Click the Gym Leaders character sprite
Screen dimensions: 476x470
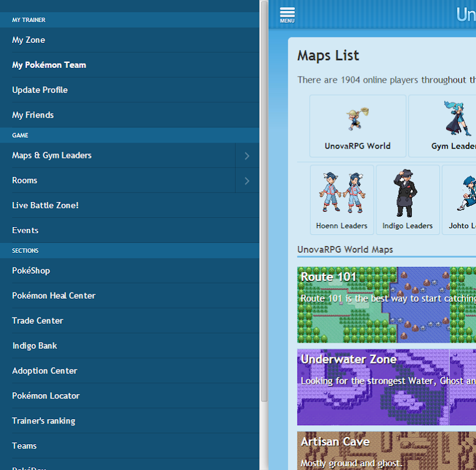point(456,119)
